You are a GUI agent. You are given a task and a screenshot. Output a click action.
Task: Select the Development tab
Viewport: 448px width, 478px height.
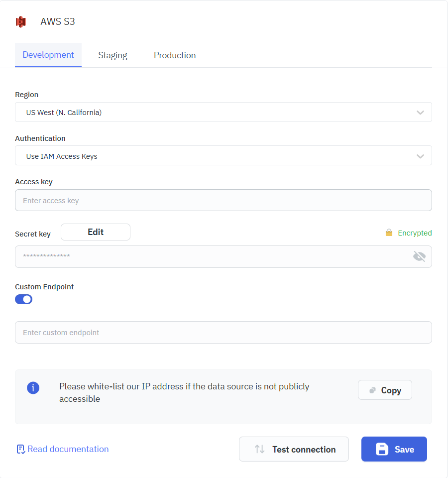[x=48, y=55]
